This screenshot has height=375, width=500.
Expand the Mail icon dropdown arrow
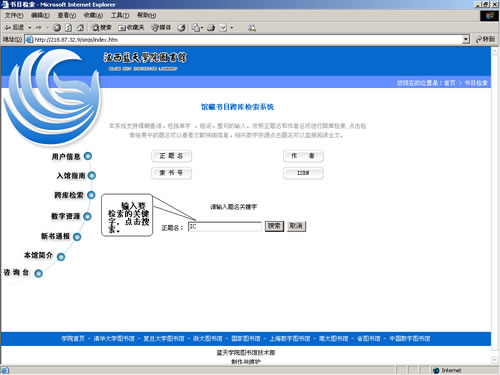coord(202,28)
